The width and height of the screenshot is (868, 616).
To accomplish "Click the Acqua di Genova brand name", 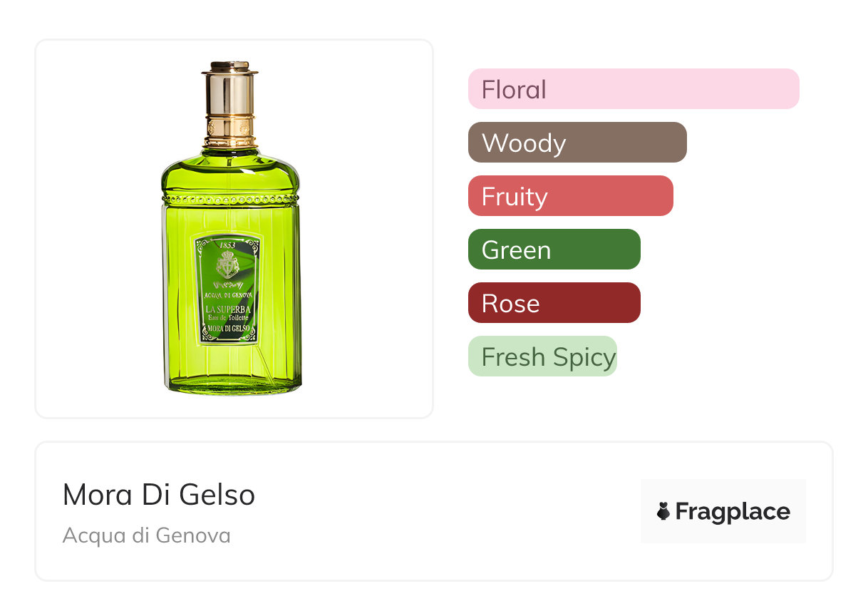I will [x=146, y=535].
